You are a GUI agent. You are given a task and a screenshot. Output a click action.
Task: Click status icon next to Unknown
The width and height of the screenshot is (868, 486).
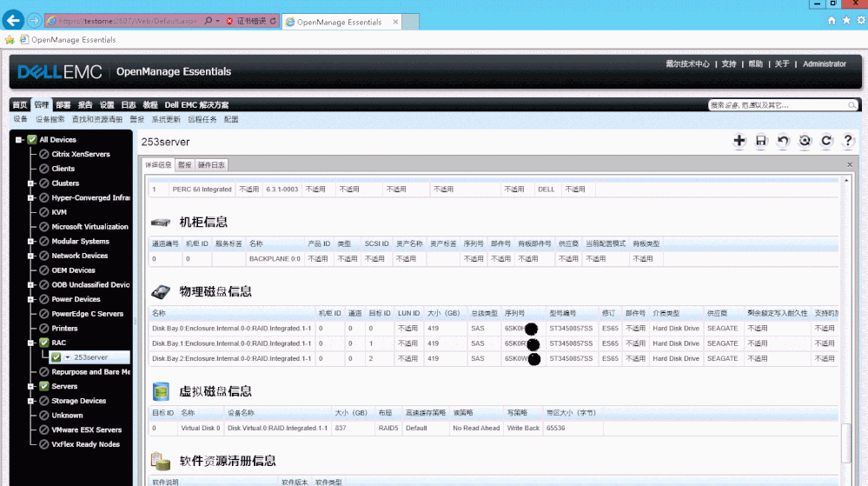click(x=44, y=415)
